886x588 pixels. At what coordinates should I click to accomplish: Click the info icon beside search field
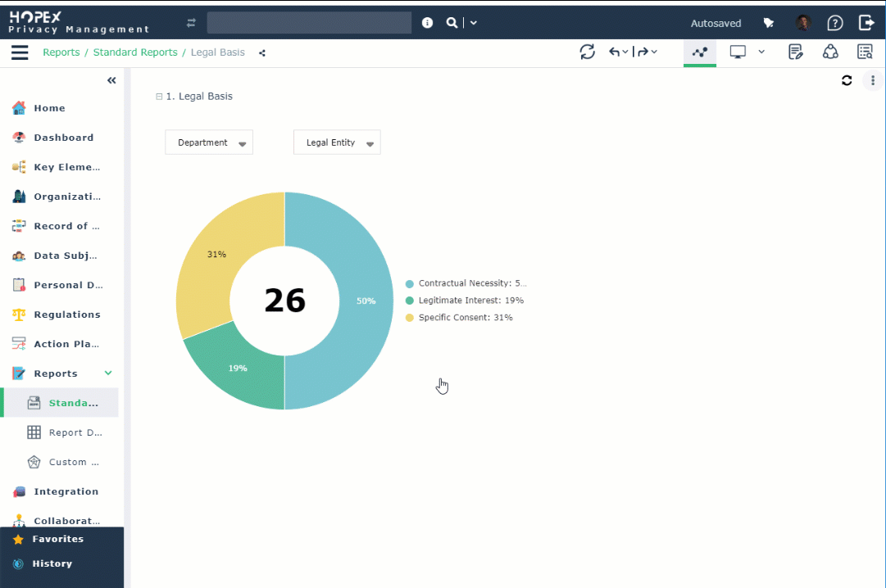[427, 23]
